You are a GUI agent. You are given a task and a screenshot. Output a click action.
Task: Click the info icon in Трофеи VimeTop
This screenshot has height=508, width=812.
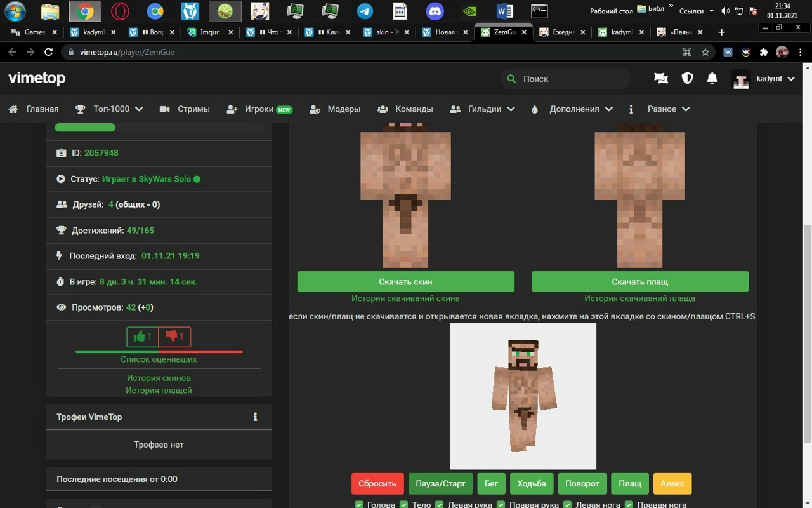click(256, 417)
